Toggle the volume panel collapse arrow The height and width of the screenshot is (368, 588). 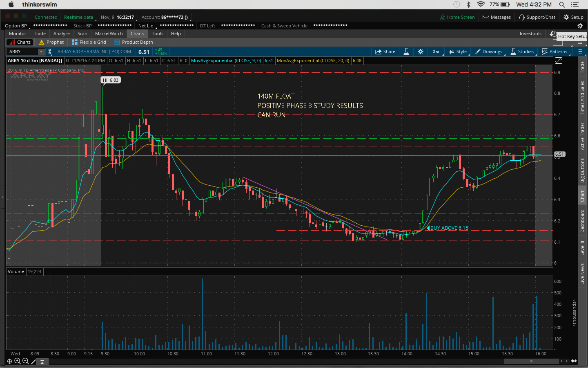pos(42,362)
